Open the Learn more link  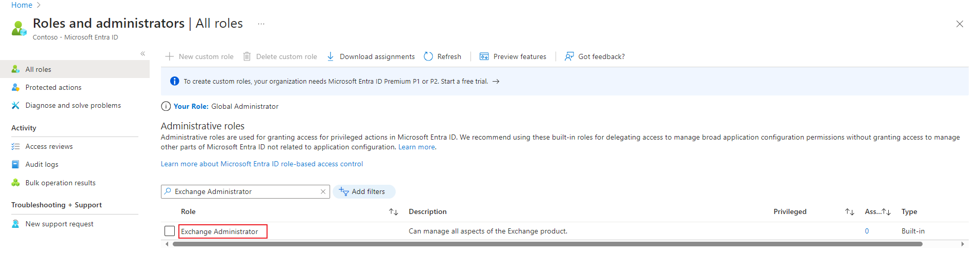point(417,147)
